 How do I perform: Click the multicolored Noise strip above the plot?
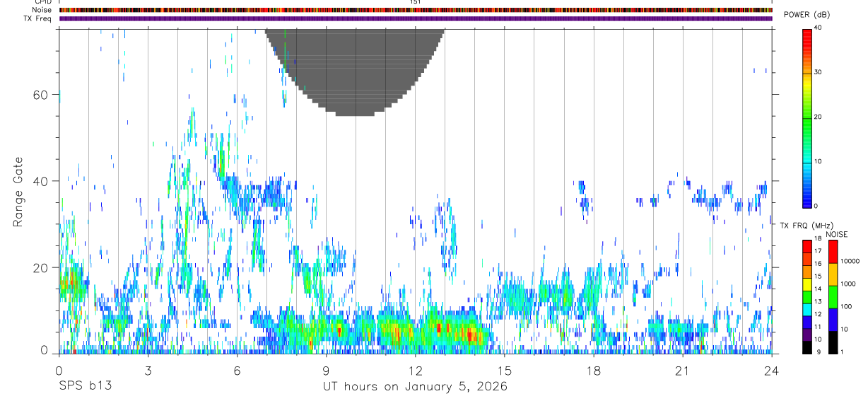coord(416,10)
